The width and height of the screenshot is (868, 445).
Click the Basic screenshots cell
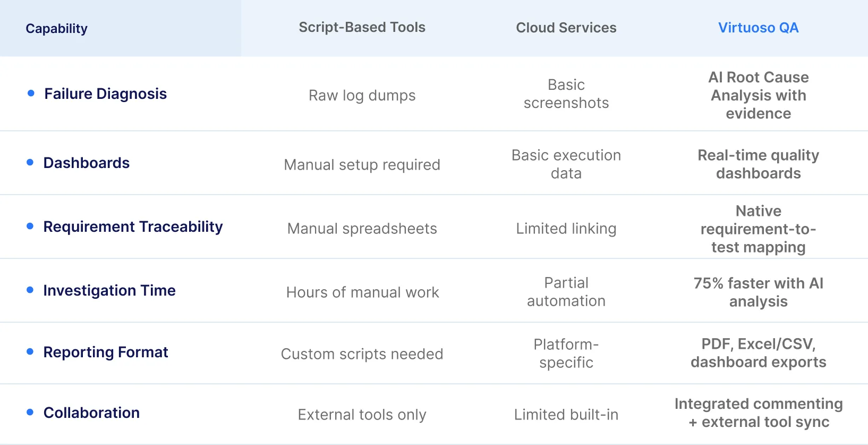tap(566, 94)
